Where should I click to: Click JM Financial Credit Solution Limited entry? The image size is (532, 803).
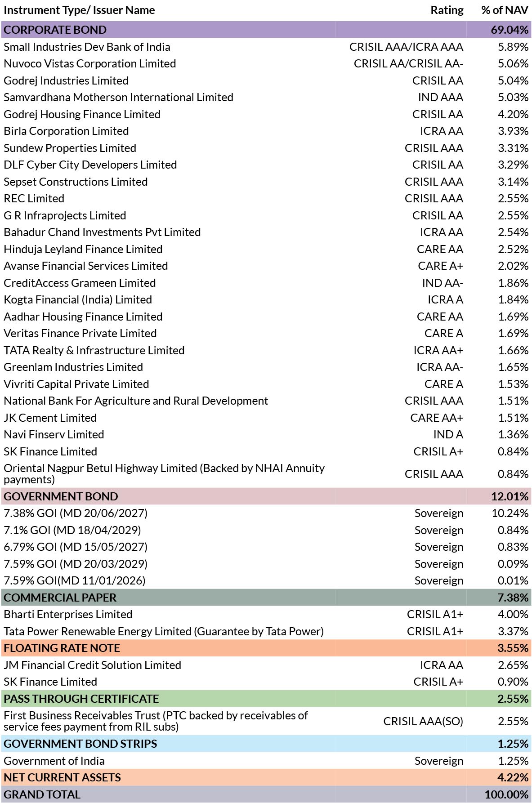266,665
